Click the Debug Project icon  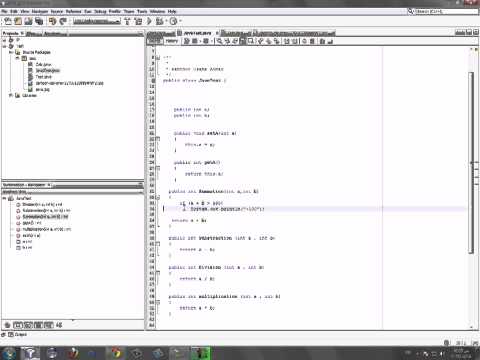[160, 21]
